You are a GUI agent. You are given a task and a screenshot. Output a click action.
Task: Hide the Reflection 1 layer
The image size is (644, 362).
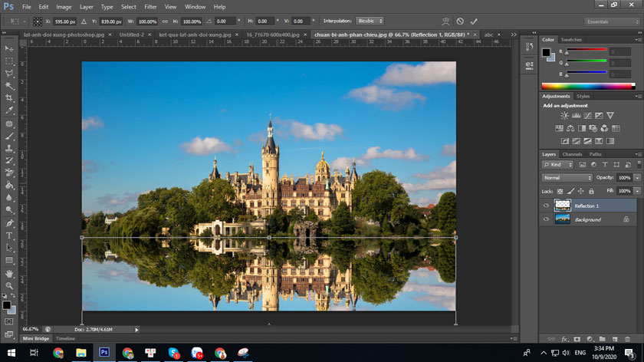(546, 206)
